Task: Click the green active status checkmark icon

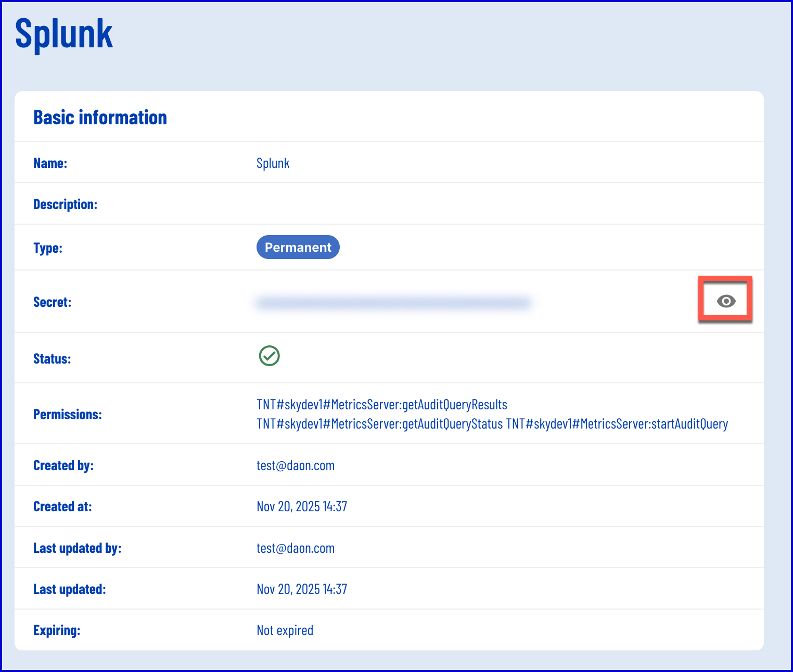Action: (269, 356)
